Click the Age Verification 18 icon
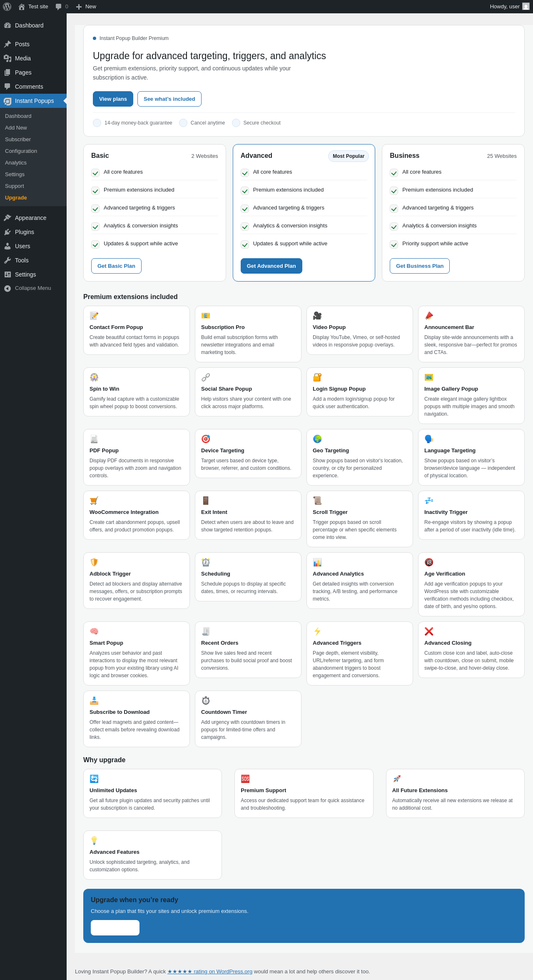This screenshot has width=533, height=980. (x=429, y=562)
